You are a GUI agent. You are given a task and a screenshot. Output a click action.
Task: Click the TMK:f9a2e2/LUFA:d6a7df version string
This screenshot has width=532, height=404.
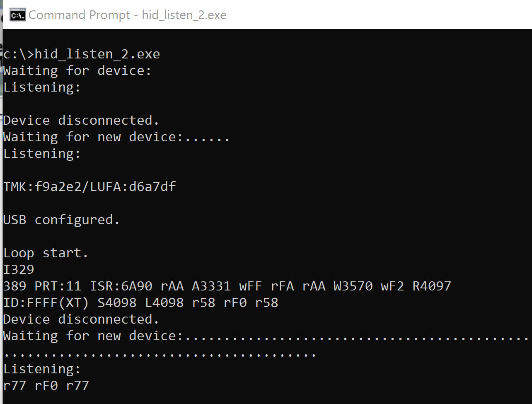click(89, 186)
